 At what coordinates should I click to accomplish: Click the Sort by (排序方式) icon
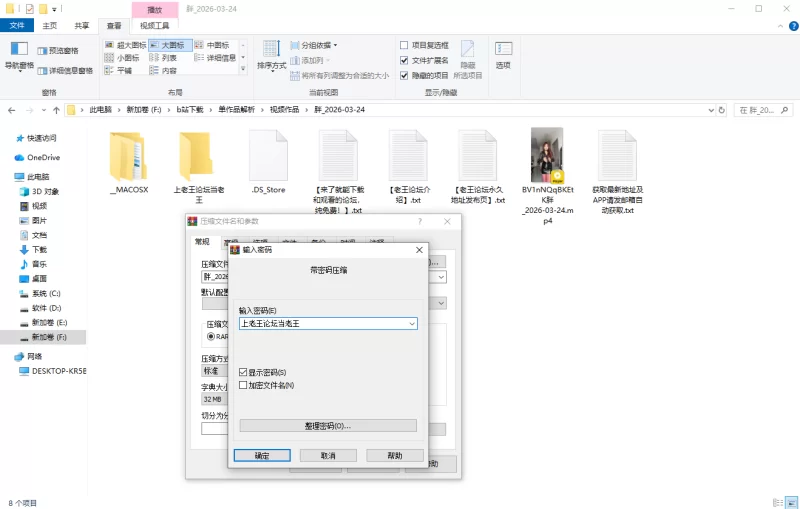(x=271, y=51)
